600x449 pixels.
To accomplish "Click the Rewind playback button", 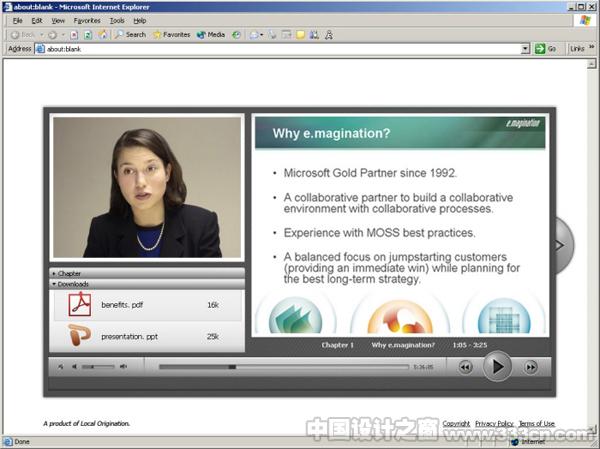I will [x=465, y=367].
